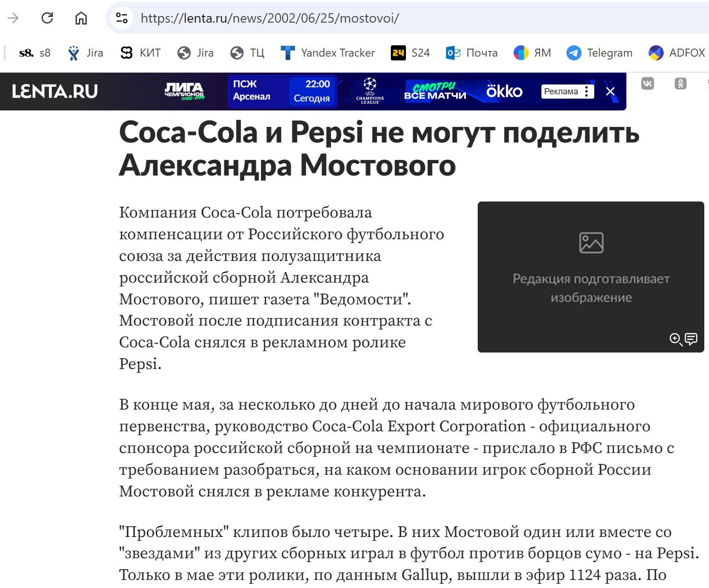Click the Лига Чемпионов banner logo
The image size is (709, 588).
tap(184, 92)
